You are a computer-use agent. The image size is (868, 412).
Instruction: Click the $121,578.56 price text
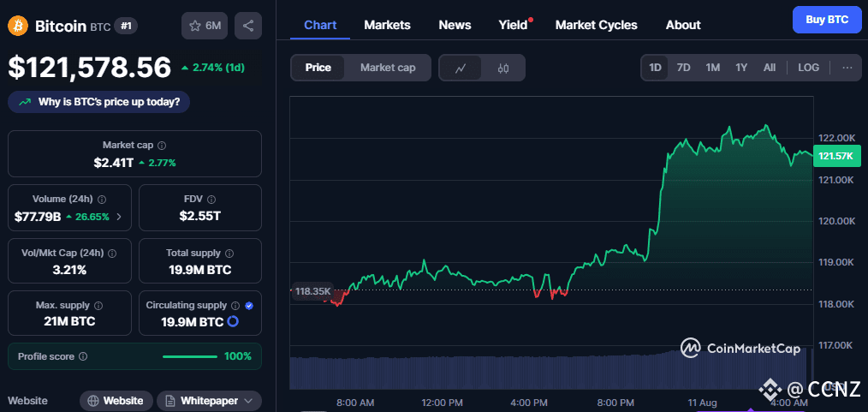click(90, 68)
